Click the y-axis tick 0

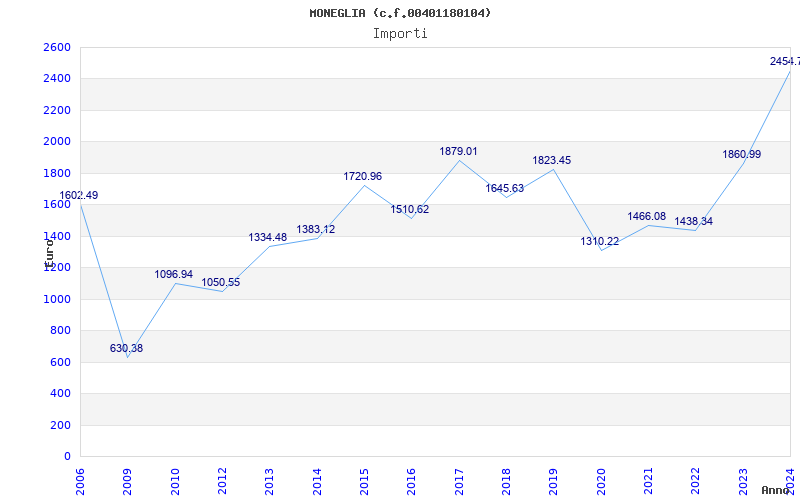(x=67, y=456)
